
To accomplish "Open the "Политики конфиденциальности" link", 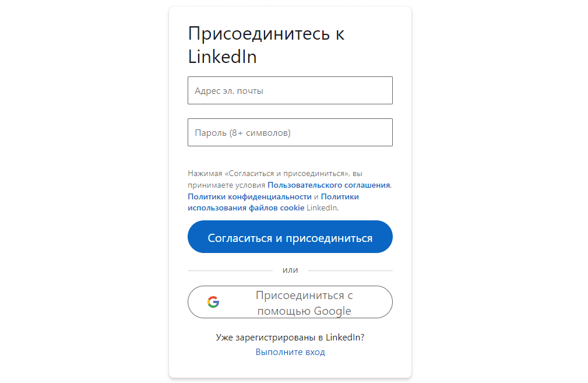I will click(249, 196).
